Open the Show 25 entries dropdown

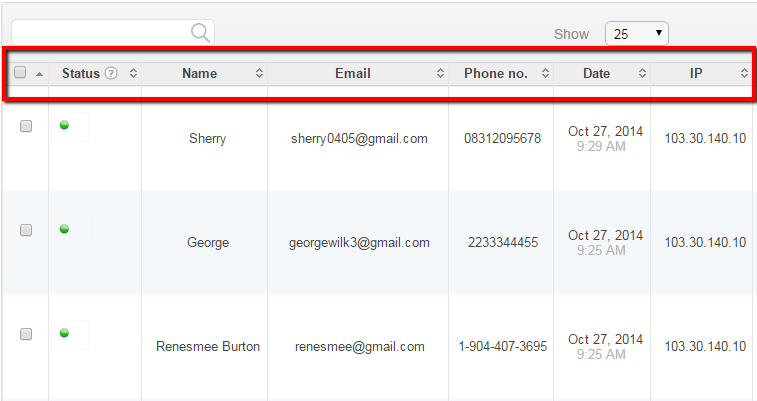pos(637,34)
